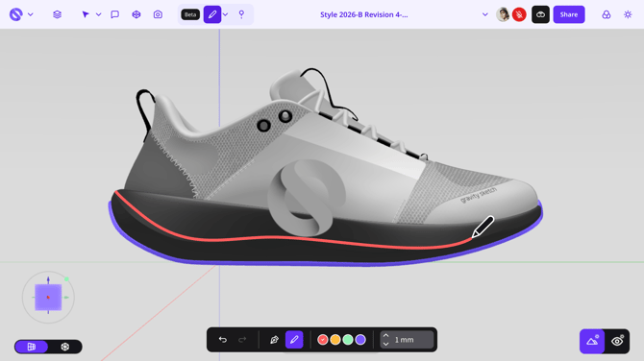Take a screenshot with camera icon
This screenshot has width=644, height=361.
click(x=158, y=14)
